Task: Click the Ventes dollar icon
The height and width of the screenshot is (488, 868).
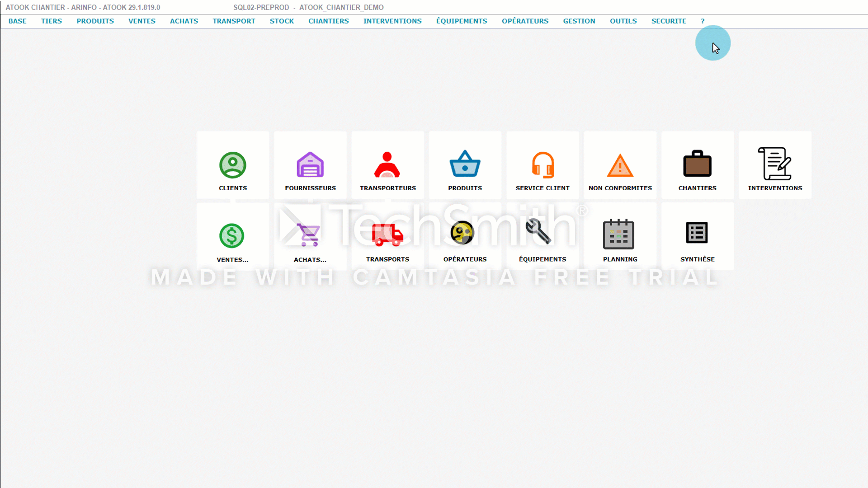Action: point(232,235)
